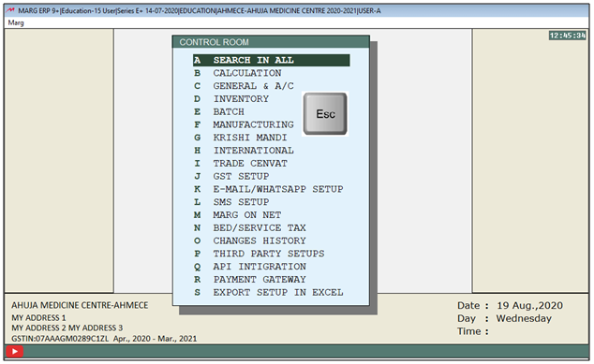Click the red YouTube play icon

(x=15, y=352)
